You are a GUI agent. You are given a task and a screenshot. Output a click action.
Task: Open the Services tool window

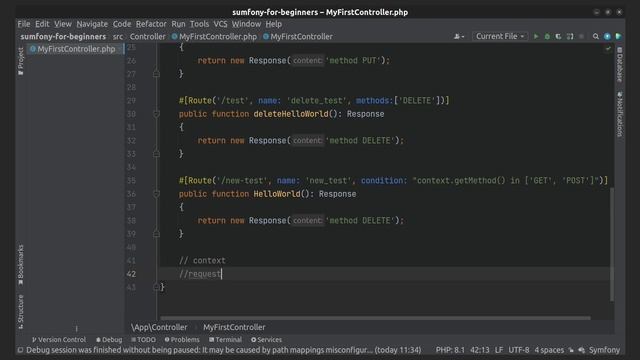(x=266, y=340)
